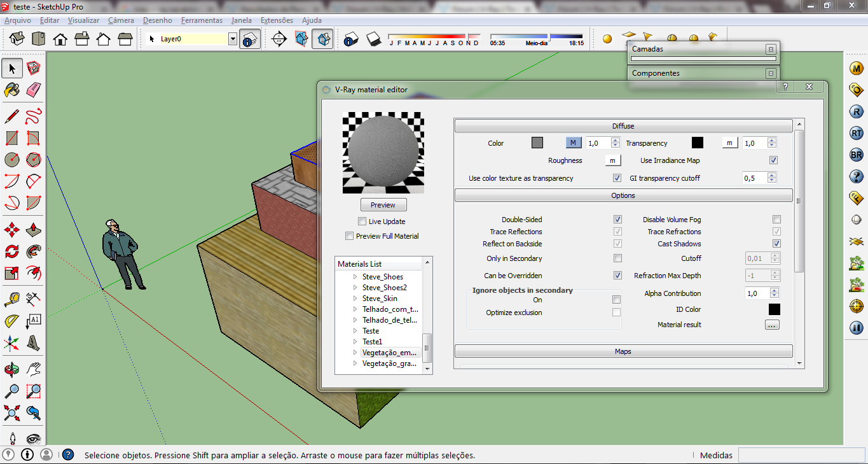Expand the Teste material node
Screen dimensions: 868x464
pyautogui.click(x=355, y=331)
